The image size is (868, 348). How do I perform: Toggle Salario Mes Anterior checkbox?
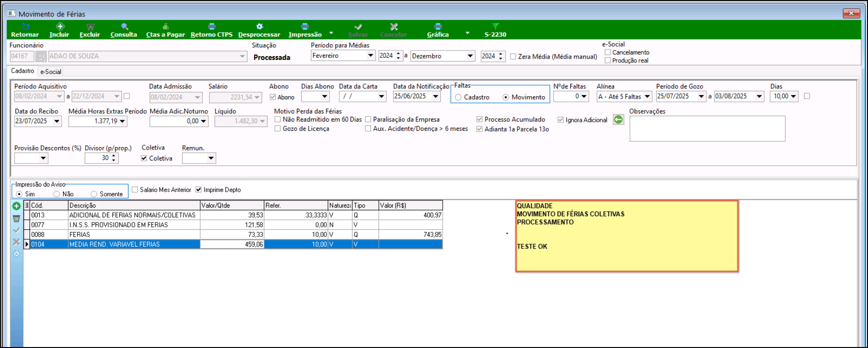135,190
